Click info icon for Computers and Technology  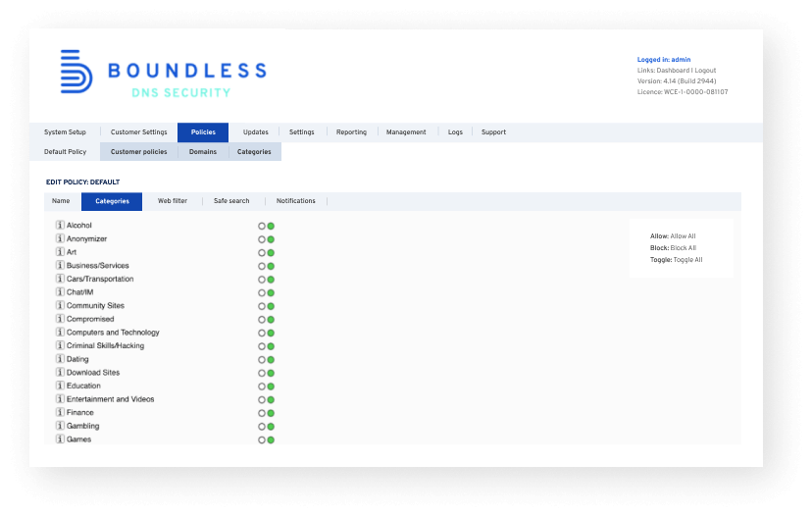tap(60, 332)
